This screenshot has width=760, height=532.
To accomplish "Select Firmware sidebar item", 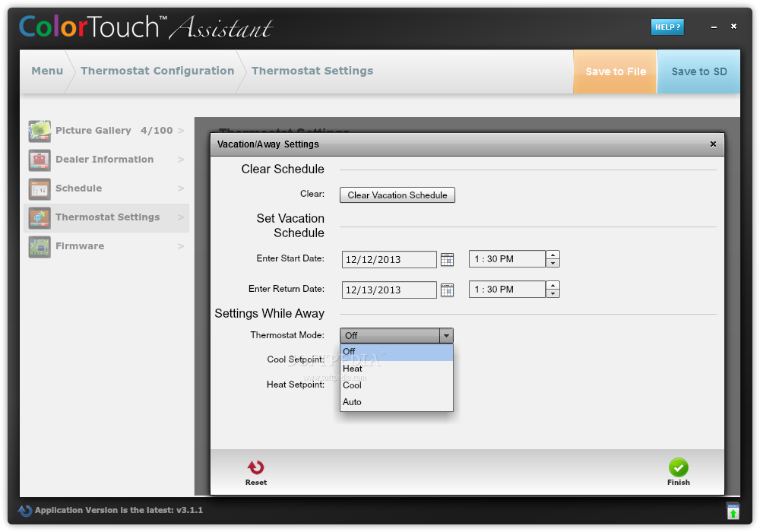I will pos(106,246).
